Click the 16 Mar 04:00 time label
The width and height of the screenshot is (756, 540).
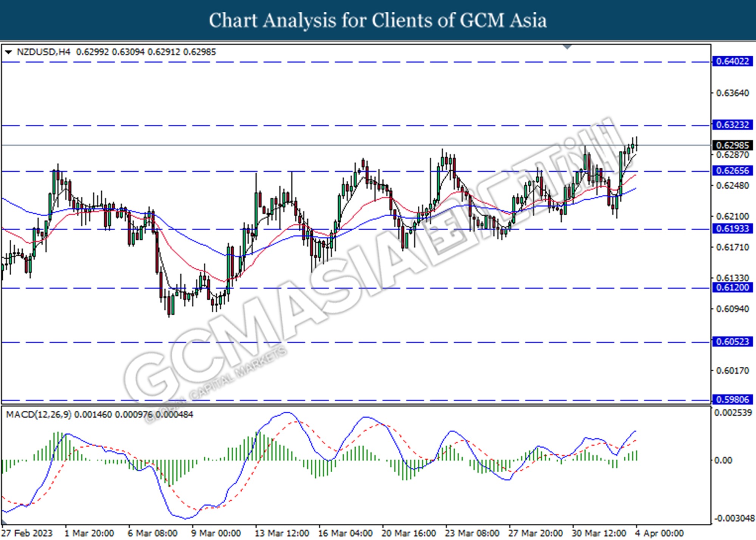345,533
